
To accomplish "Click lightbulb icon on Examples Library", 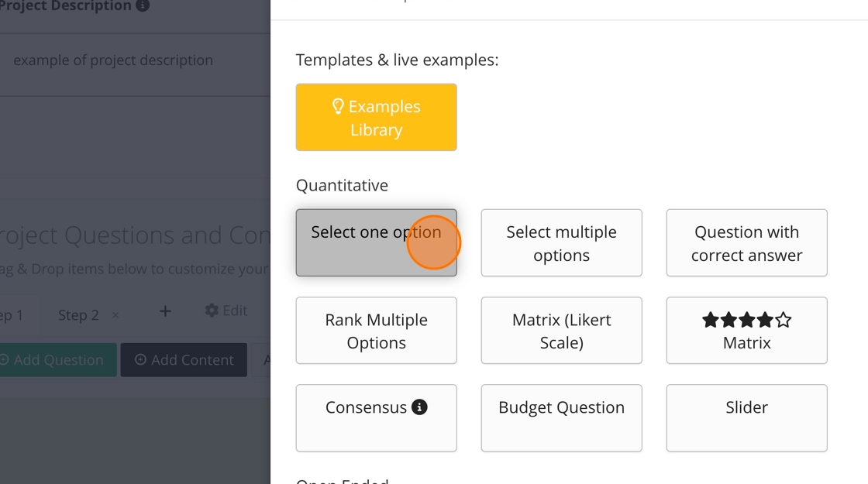I will 338,106.
